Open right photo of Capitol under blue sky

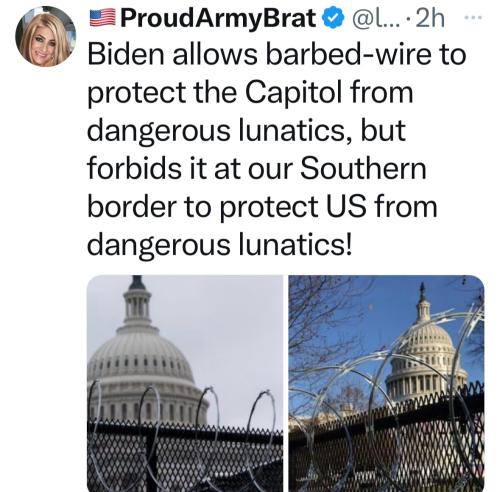click(x=386, y=383)
